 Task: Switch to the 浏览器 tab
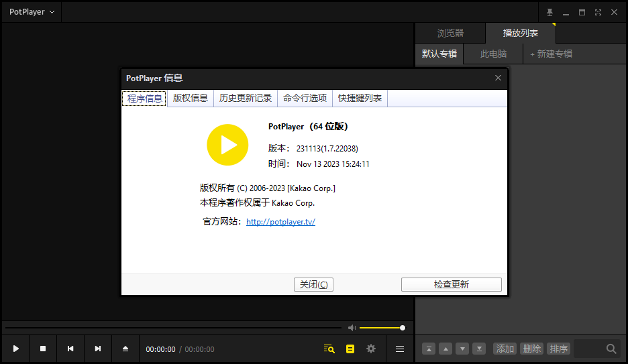450,34
